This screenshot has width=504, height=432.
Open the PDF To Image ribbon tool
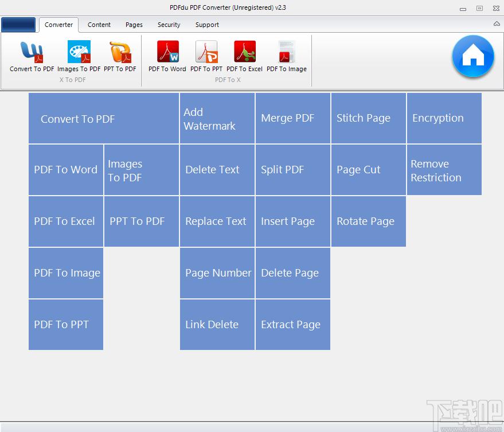click(x=287, y=56)
